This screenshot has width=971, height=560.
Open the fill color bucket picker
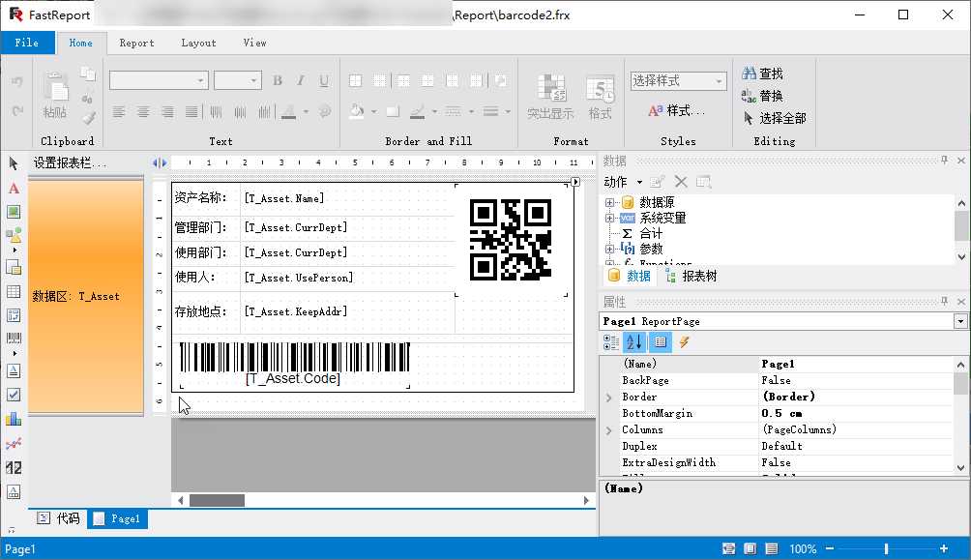pyautogui.click(x=357, y=111)
